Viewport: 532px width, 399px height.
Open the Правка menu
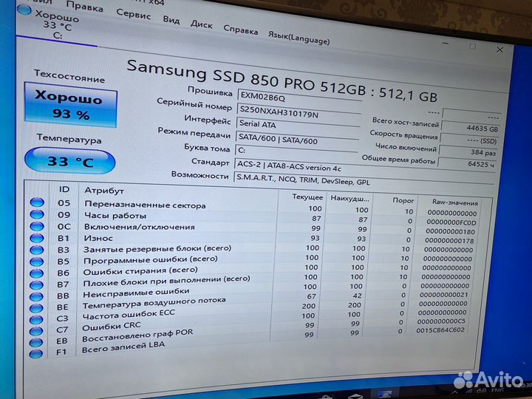point(84,7)
